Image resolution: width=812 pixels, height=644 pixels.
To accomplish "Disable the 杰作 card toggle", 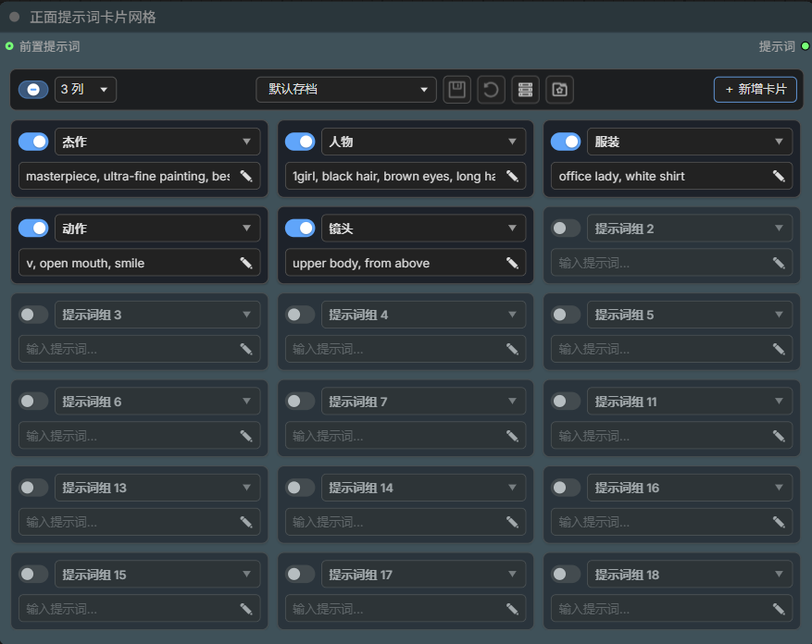I will tap(33, 142).
